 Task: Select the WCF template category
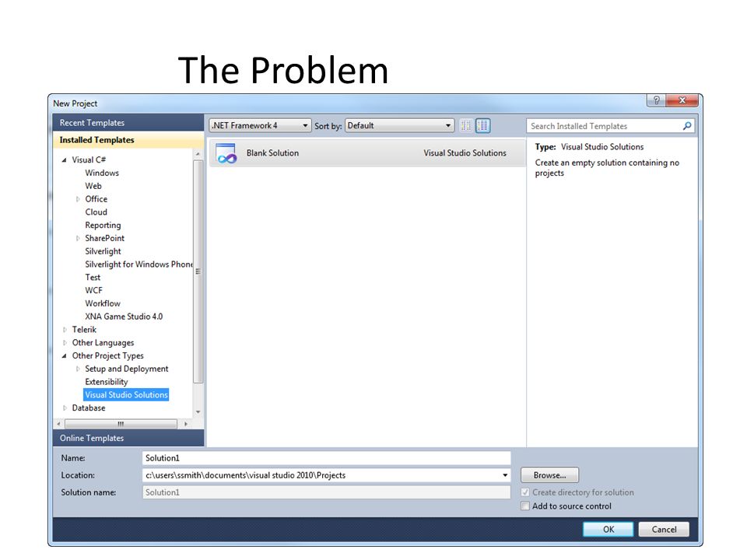pos(94,290)
